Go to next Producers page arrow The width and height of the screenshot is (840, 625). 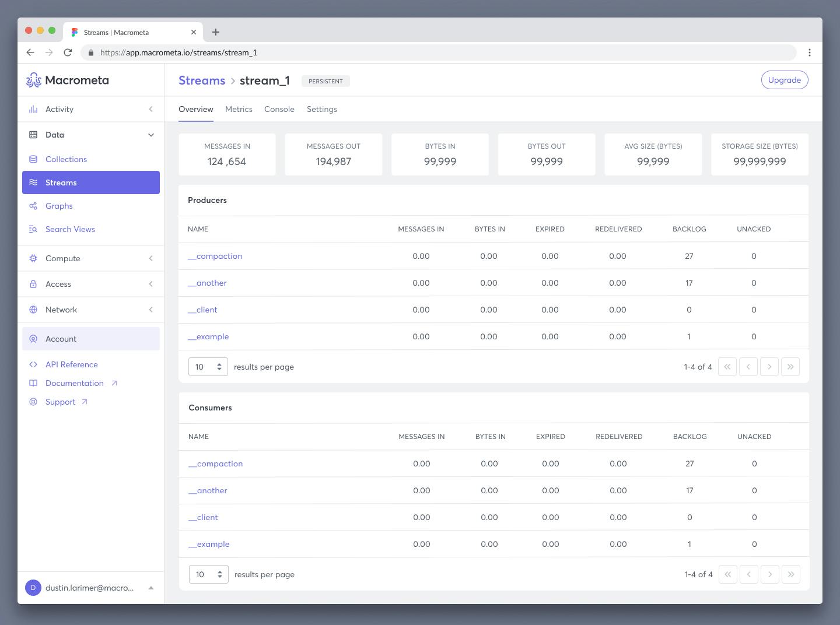click(x=769, y=367)
